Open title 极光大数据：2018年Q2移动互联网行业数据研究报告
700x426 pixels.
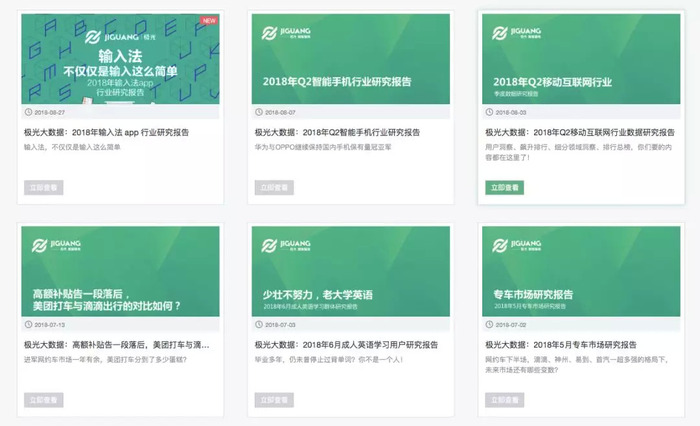click(580, 132)
